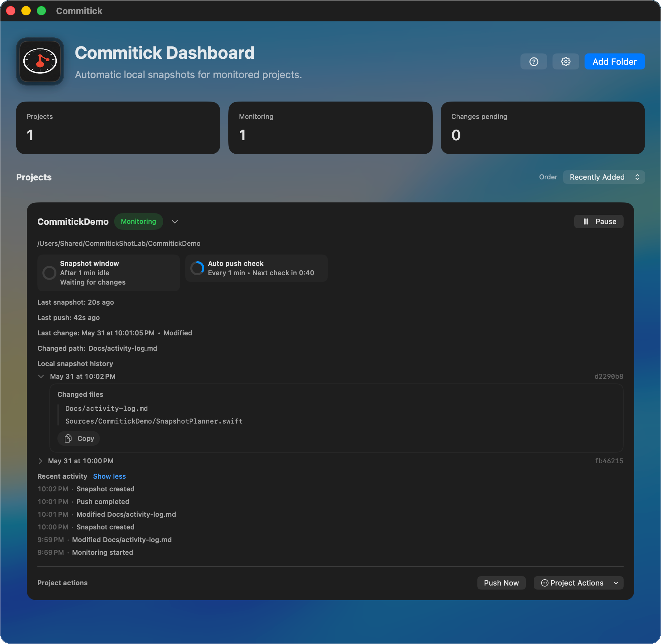Click the Auto push check spinner ring

197,268
